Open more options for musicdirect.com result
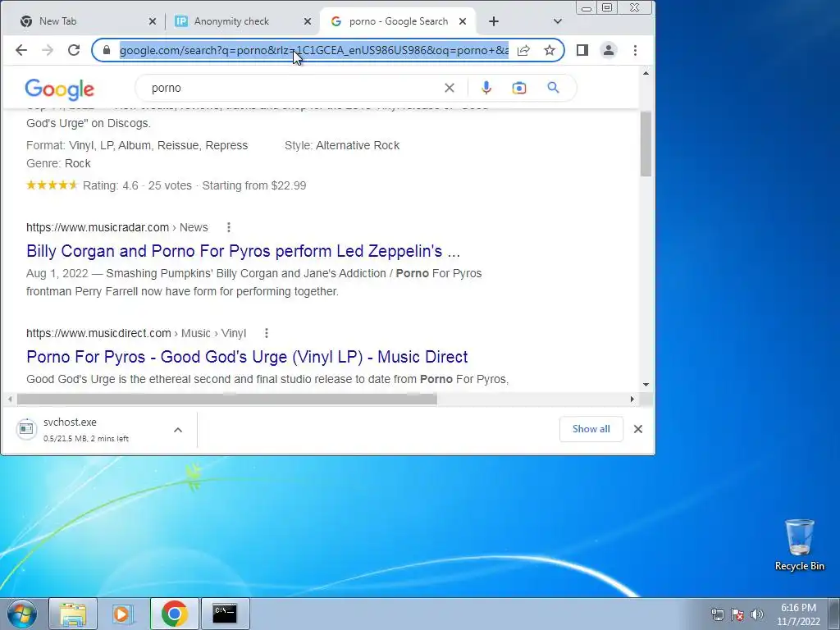The width and height of the screenshot is (840, 630). (267, 333)
